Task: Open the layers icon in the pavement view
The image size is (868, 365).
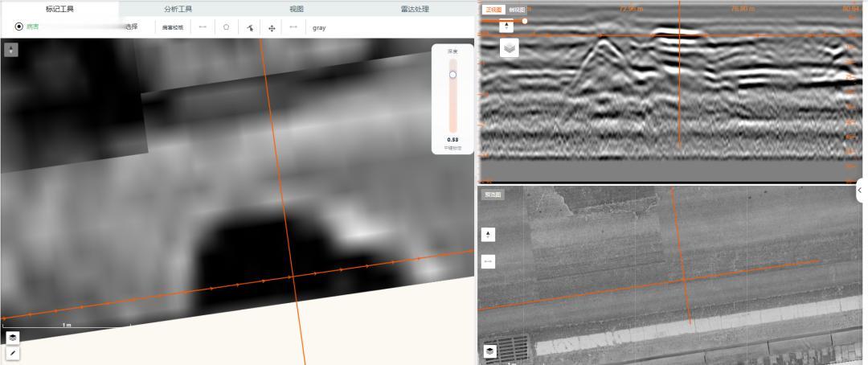Action: (490, 351)
